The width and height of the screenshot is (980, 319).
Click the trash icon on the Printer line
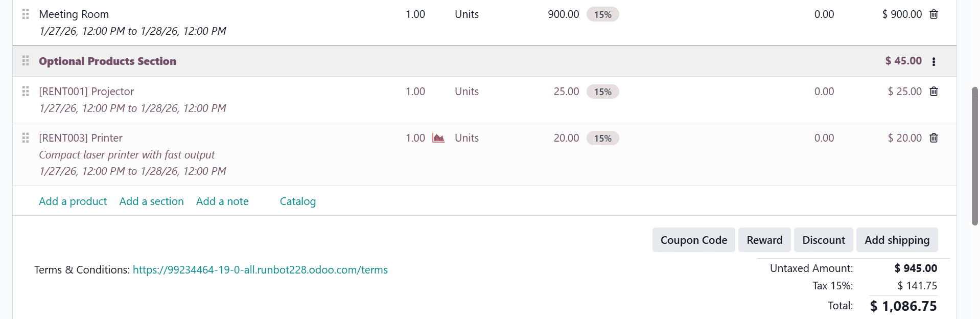point(934,138)
